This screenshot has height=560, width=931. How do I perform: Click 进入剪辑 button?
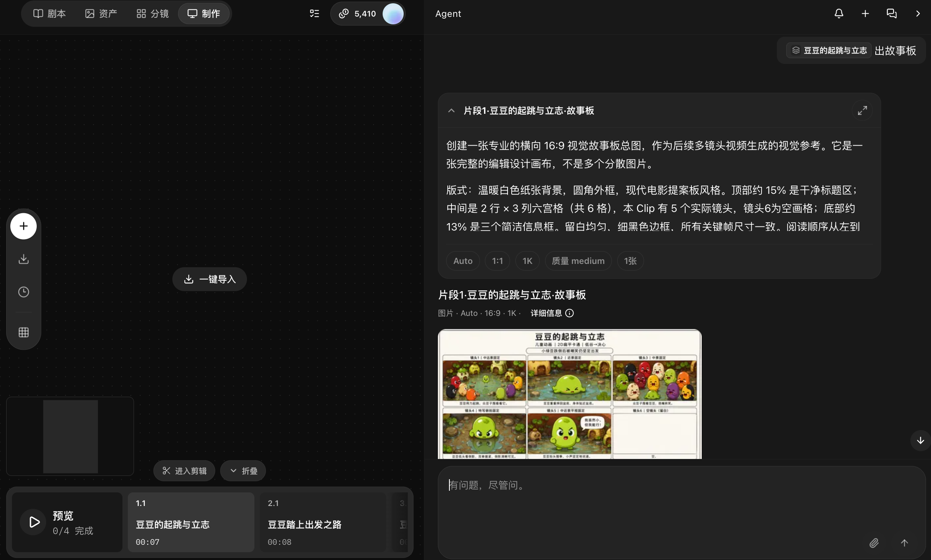(x=184, y=471)
